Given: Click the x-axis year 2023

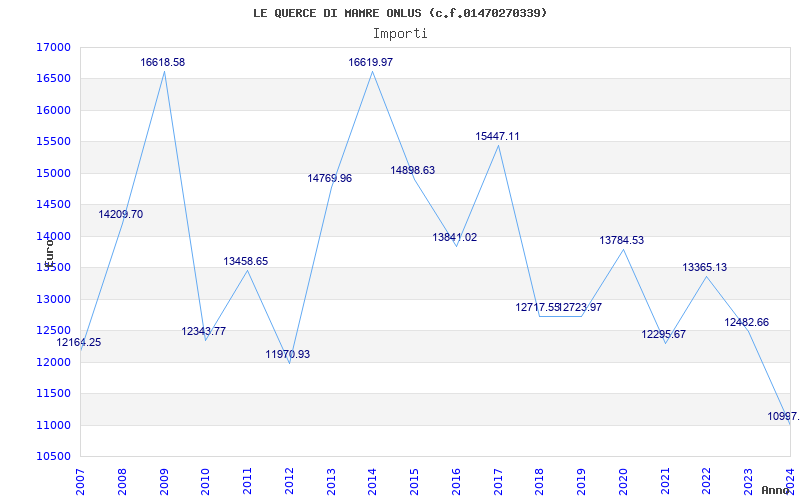Looking at the screenshot, I should [748, 482].
